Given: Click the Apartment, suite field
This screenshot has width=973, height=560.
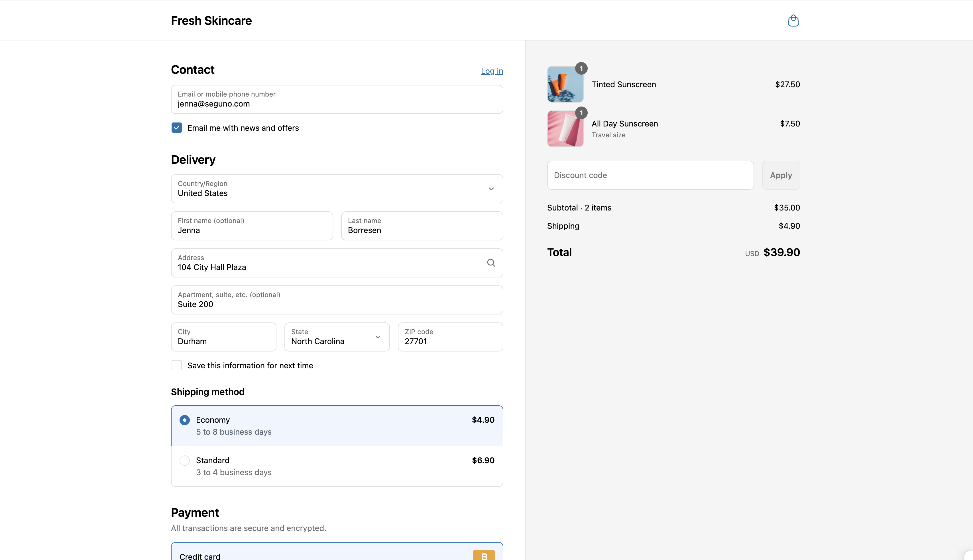Looking at the screenshot, I should [x=337, y=300].
